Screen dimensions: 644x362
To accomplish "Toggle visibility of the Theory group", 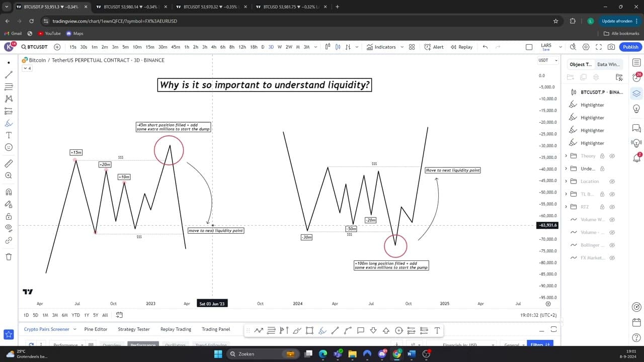I will (612, 156).
